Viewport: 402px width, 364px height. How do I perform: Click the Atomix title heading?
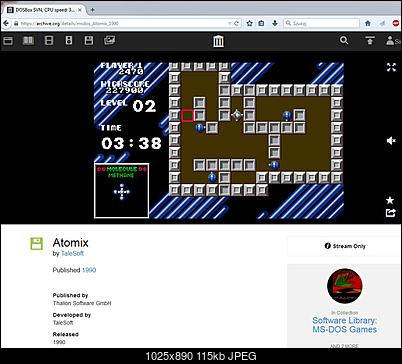pyautogui.click(x=71, y=243)
